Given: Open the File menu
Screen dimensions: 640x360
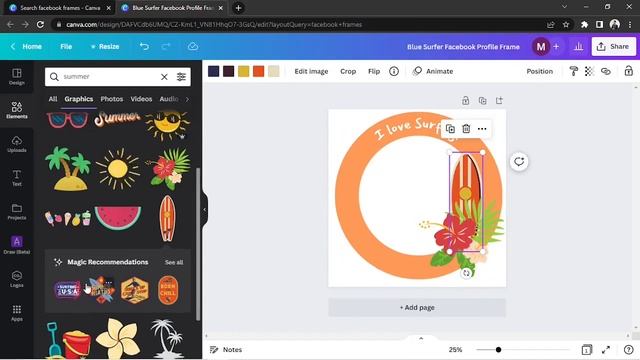Looking at the screenshot, I should (66, 47).
